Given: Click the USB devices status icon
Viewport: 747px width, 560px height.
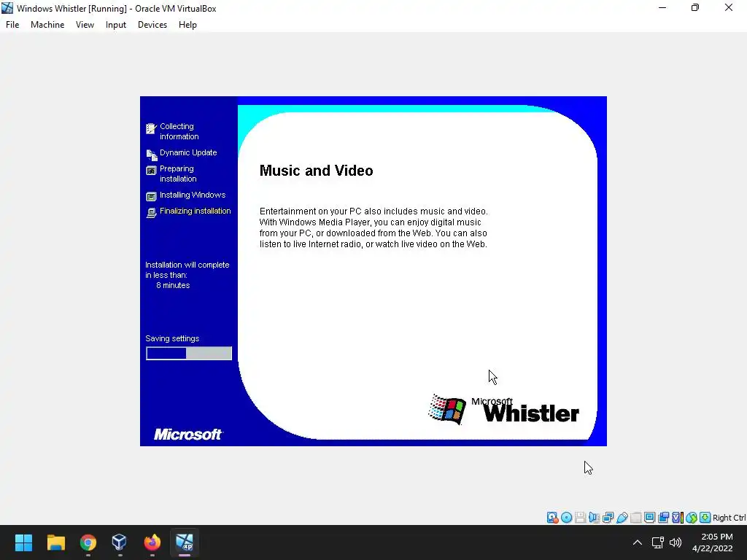Looking at the screenshot, I should (x=622, y=518).
